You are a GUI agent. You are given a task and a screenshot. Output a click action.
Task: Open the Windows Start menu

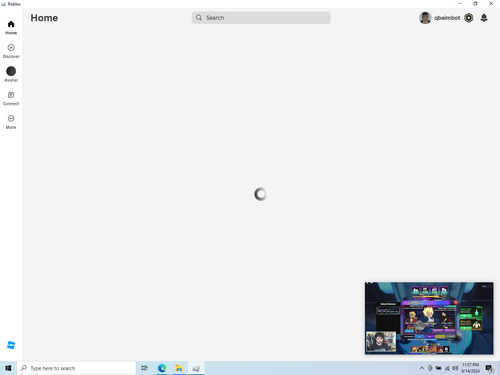point(8,368)
